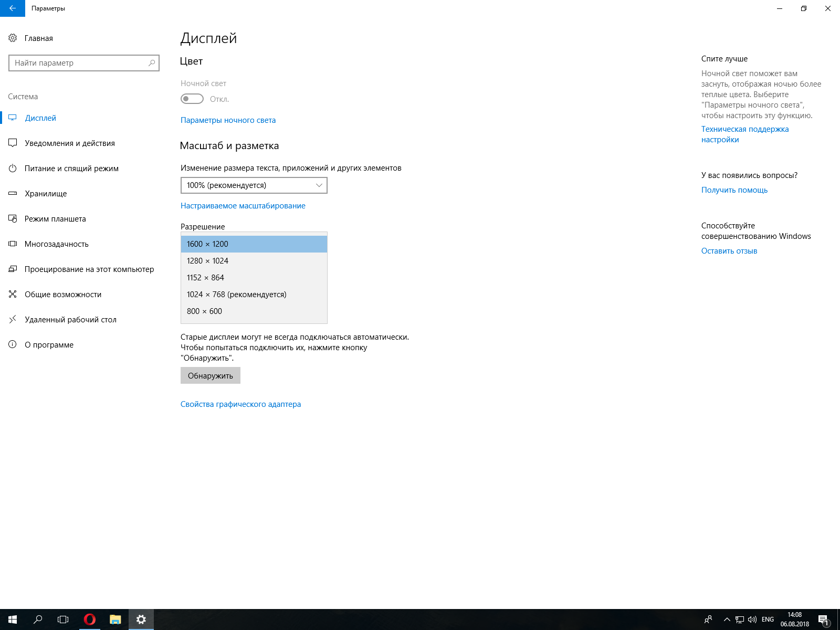Click the Settings gear on taskbar

141,619
